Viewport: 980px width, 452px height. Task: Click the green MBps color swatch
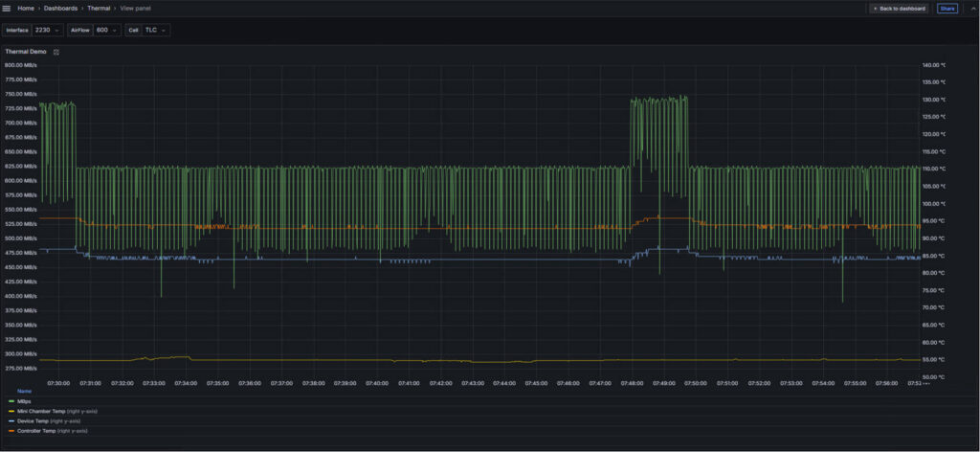11,401
